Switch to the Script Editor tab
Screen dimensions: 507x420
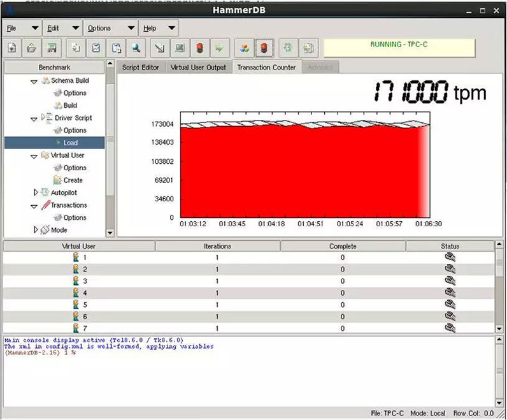coord(141,68)
